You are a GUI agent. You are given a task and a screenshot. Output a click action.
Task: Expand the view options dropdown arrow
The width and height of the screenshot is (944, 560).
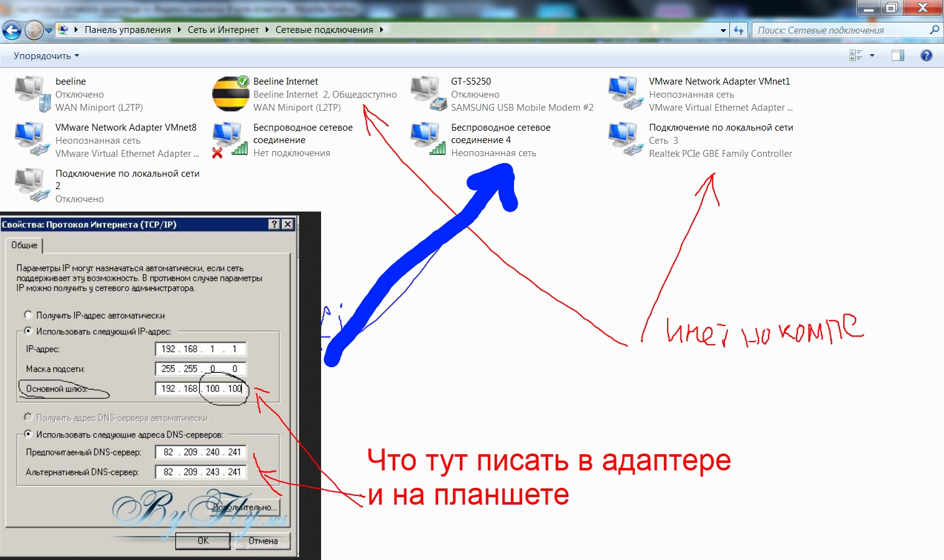click(x=872, y=55)
